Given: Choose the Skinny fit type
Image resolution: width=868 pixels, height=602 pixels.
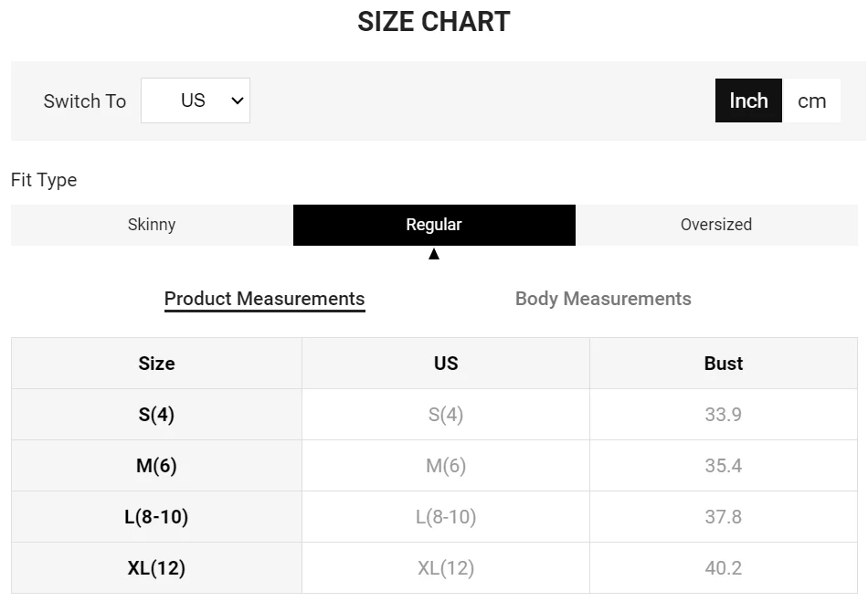Looking at the screenshot, I should [152, 225].
